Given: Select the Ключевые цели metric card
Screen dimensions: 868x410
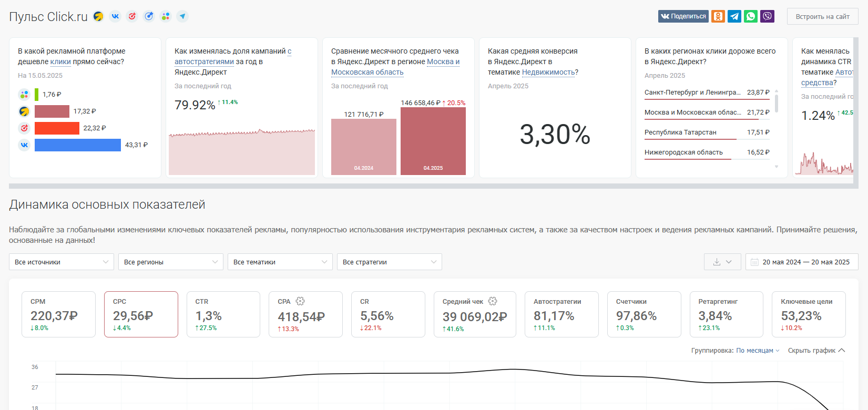Looking at the screenshot, I should point(809,314).
